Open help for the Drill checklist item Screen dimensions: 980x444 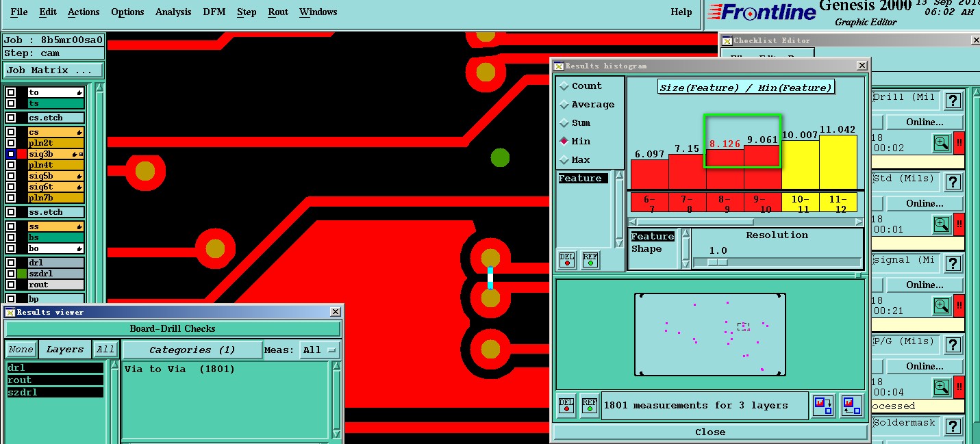pos(953,101)
